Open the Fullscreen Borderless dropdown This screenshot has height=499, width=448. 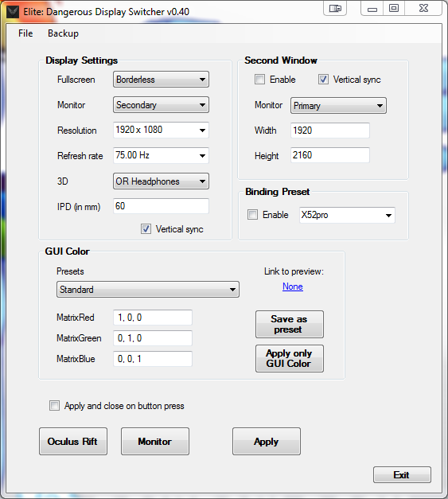(x=161, y=80)
